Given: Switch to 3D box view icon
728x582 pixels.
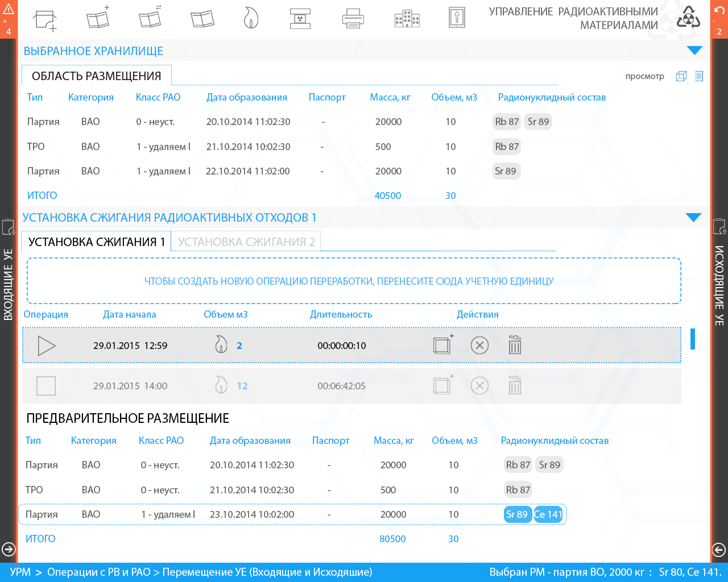Looking at the screenshot, I should click(x=681, y=76).
